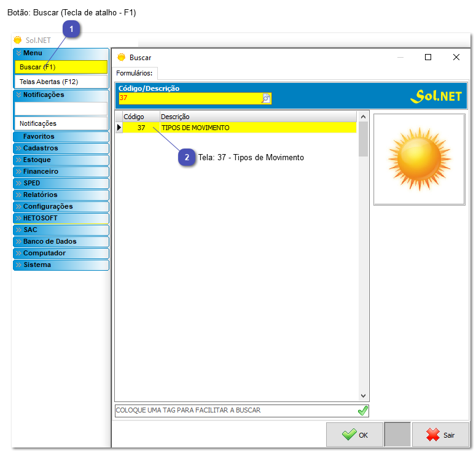Click the OK button

pyautogui.click(x=354, y=435)
